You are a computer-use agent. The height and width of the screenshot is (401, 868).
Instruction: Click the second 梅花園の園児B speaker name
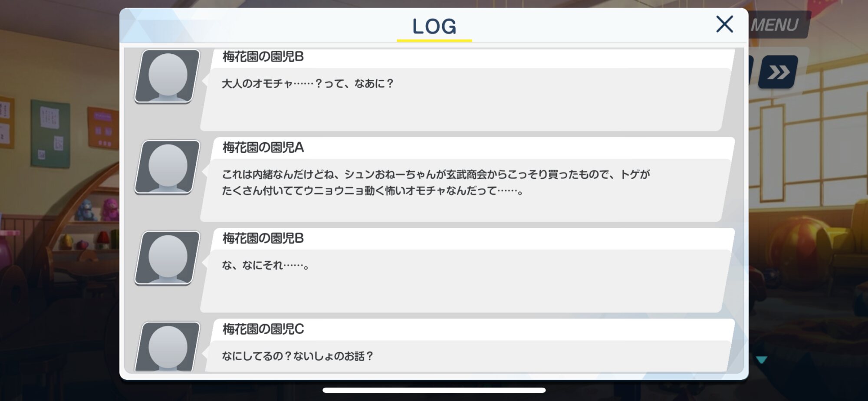click(263, 238)
